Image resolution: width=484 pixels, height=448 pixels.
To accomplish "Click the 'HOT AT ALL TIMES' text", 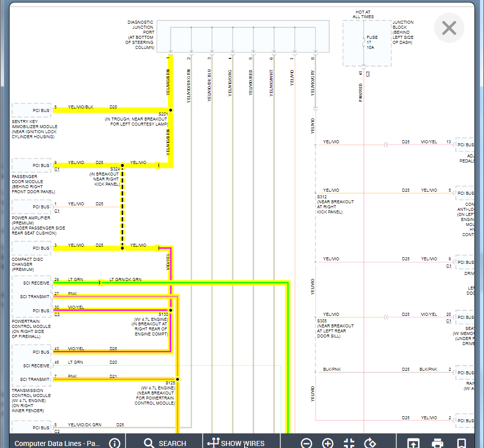I will [363, 14].
